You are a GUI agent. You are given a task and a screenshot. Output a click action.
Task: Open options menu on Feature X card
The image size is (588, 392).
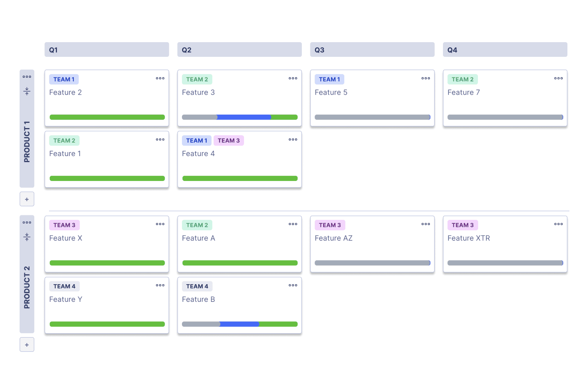160,224
